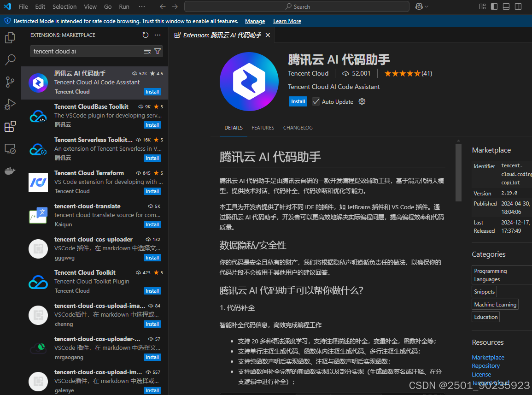Open the Docker view icon

10,171
